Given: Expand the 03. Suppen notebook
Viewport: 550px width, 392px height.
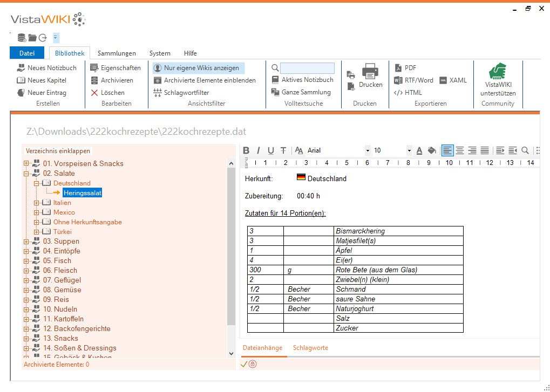Looking at the screenshot, I should (x=26, y=242).
